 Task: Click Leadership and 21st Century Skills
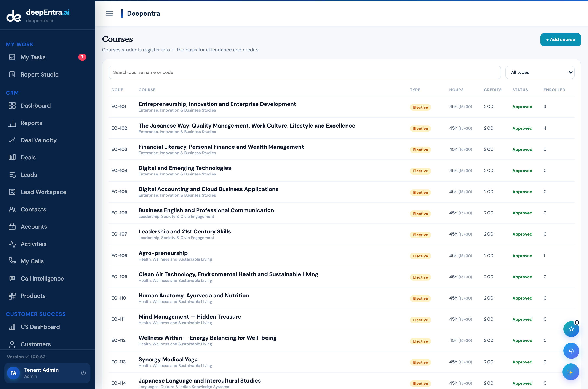185,231
